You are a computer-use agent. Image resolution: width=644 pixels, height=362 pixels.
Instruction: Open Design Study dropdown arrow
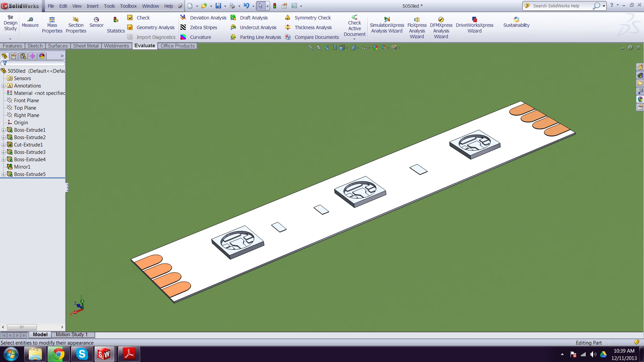pos(10,39)
